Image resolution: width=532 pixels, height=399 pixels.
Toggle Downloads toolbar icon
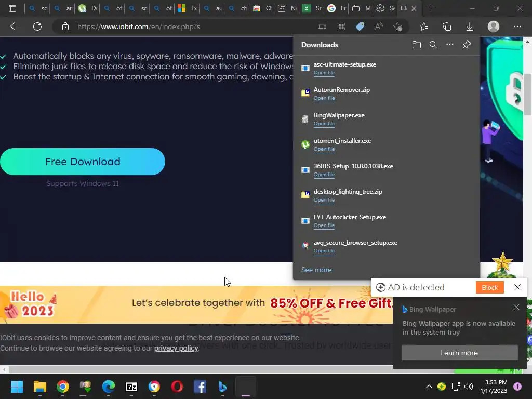pos(470,26)
